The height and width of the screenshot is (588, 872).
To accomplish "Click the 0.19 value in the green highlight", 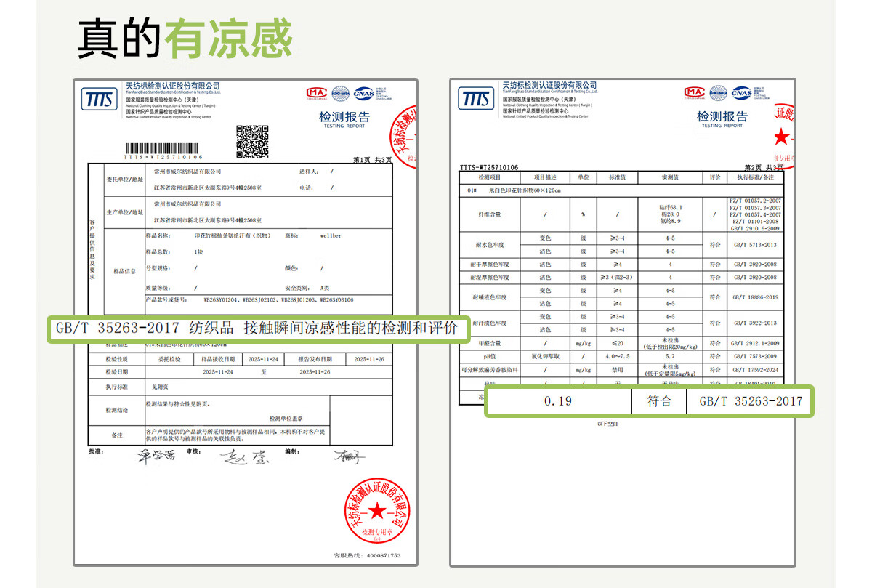I will click(557, 401).
